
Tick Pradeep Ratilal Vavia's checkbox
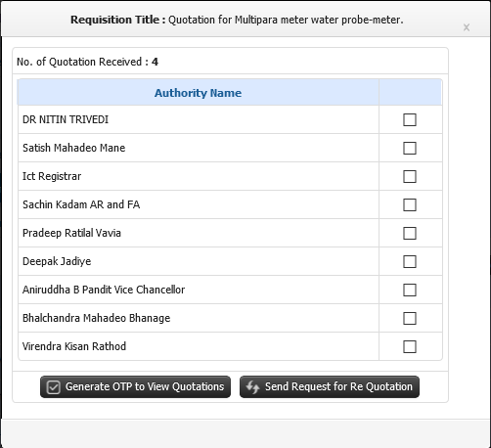[x=410, y=233]
